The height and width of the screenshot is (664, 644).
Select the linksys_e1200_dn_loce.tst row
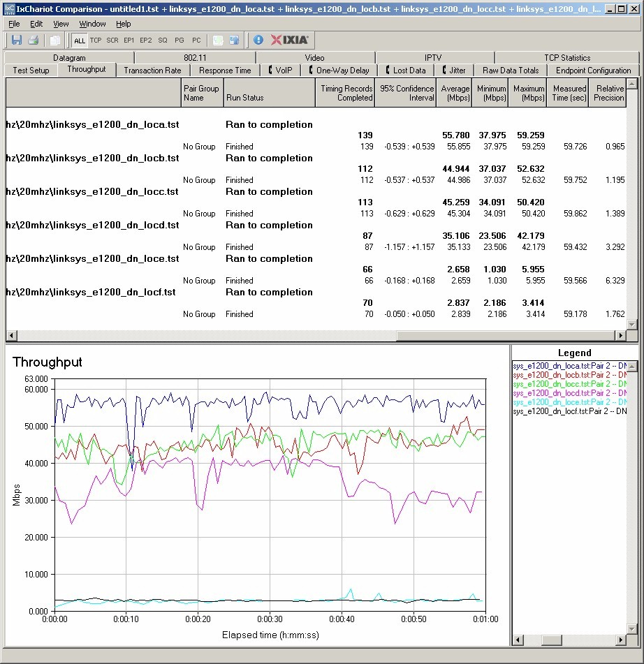316,258
